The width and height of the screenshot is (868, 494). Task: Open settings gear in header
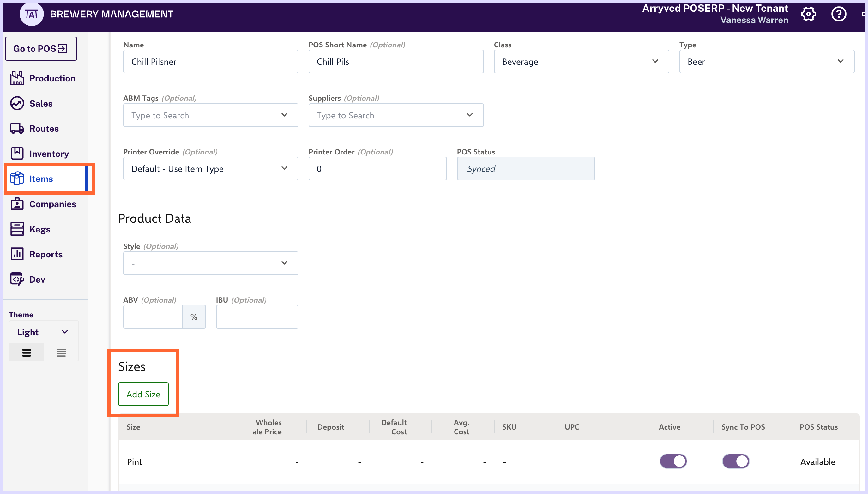coord(808,14)
